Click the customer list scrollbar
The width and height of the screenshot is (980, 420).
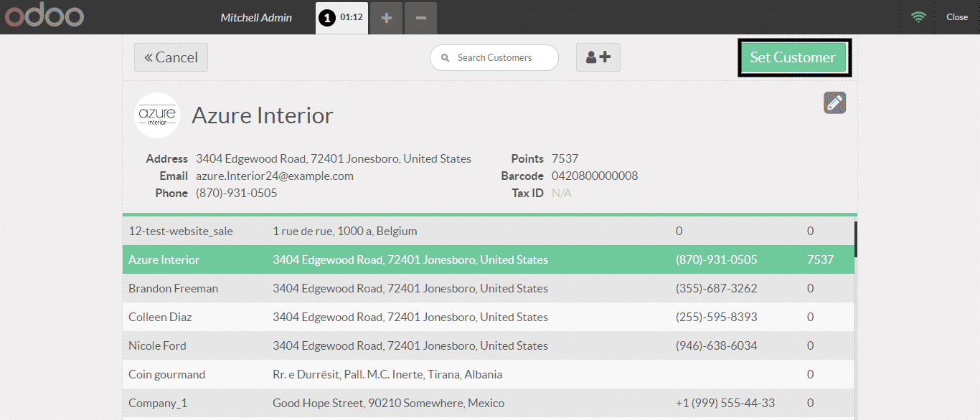click(855, 239)
